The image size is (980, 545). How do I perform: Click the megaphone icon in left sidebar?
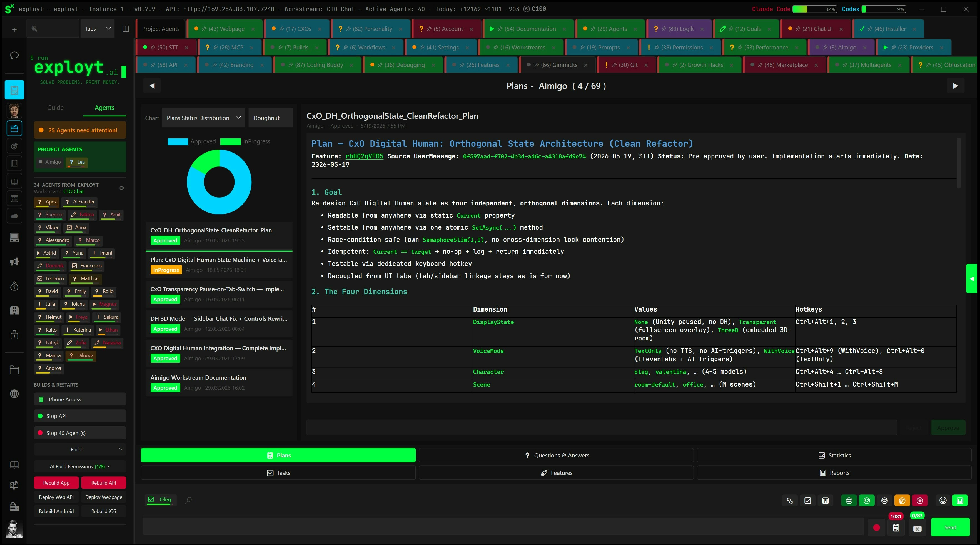14,262
